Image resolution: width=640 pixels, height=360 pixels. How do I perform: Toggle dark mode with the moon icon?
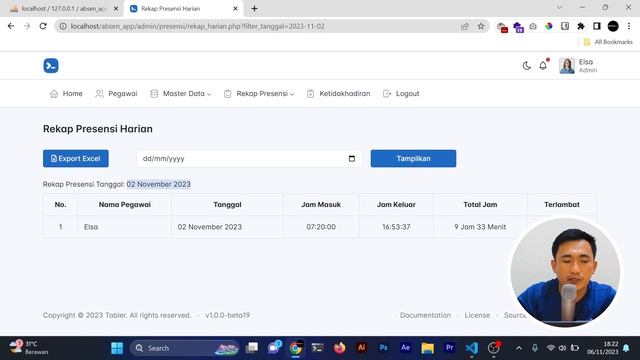[x=527, y=66]
